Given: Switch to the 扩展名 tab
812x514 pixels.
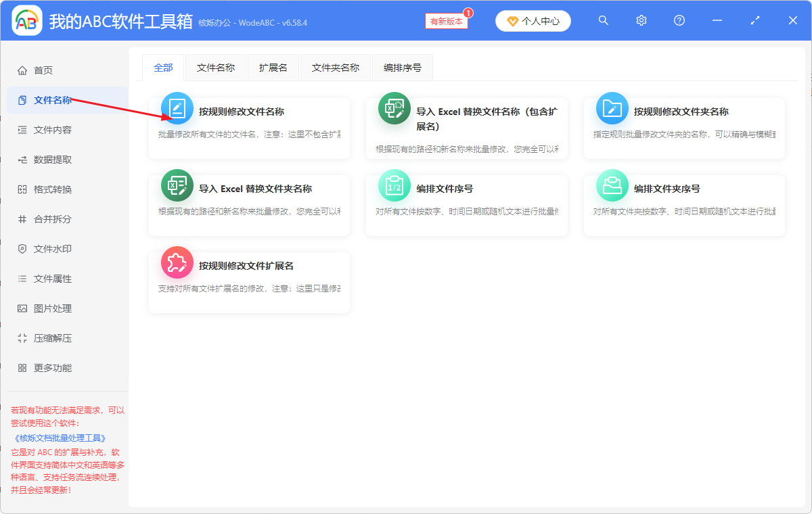Looking at the screenshot, I should pyautogui.click(x=273, y=68).
